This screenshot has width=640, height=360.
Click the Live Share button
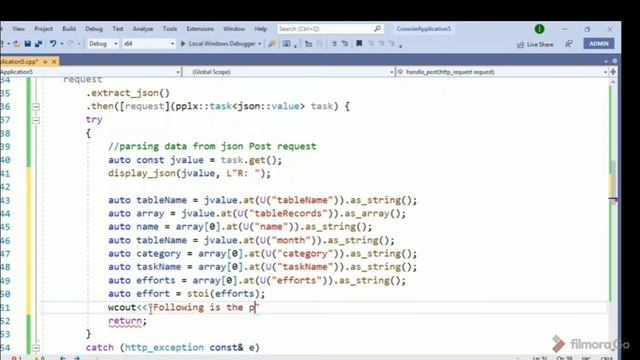[535, 44]
